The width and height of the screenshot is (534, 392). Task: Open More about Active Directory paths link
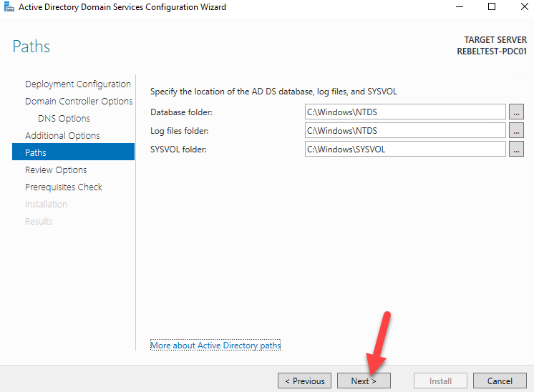[x=215, y=346]
